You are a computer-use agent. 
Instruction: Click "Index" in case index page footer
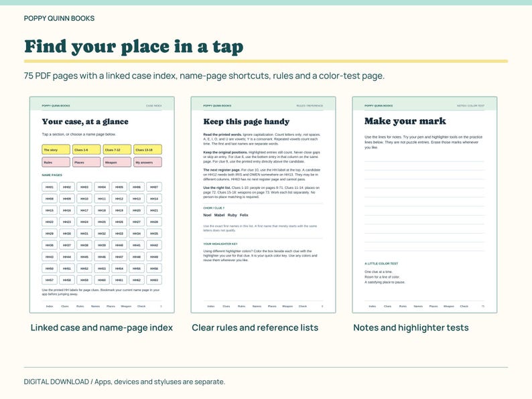point(50,306)
